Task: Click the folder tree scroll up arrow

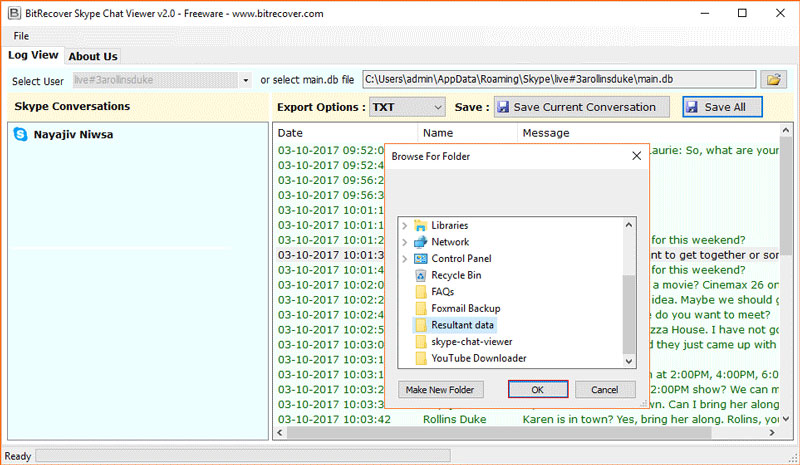Action: [x=629, y=225]
